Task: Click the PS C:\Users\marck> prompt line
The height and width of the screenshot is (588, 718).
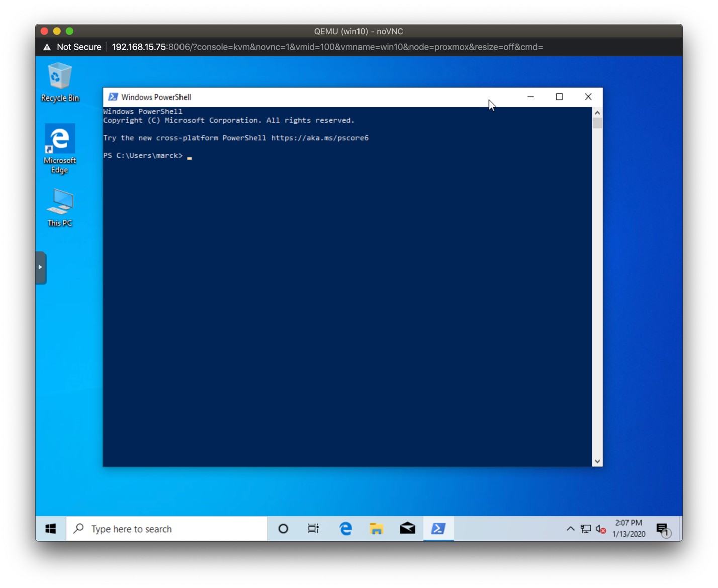Action: click(143, 156)
